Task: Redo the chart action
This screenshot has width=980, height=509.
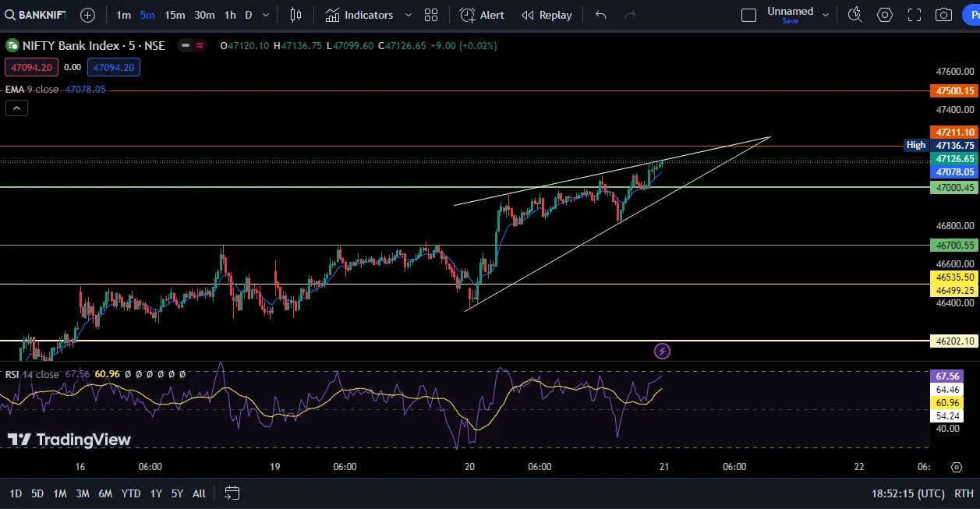Action: tap(630, 15)
